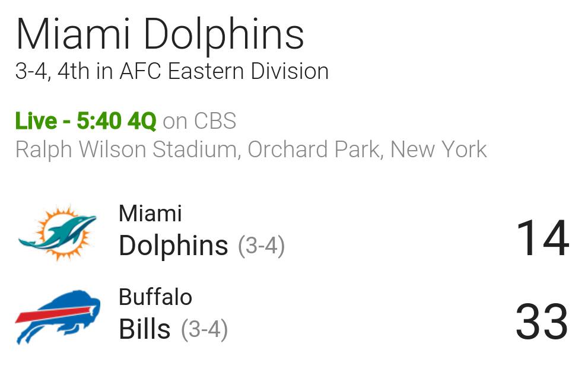Image resolution: width=588 pixels, height=372 pixels.
Task: Click the Bills score of 33
Action: click(x=542, y=322)
